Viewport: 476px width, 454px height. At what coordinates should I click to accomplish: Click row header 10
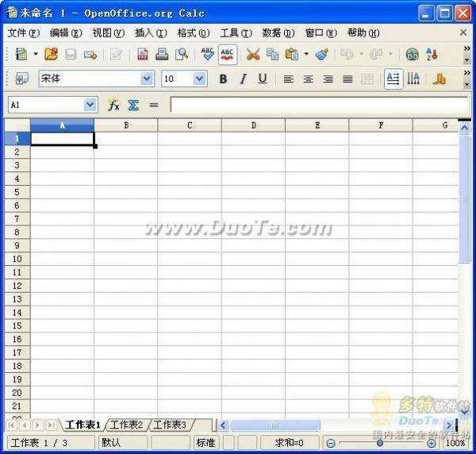pyautogui.click(x=17, y=259)
